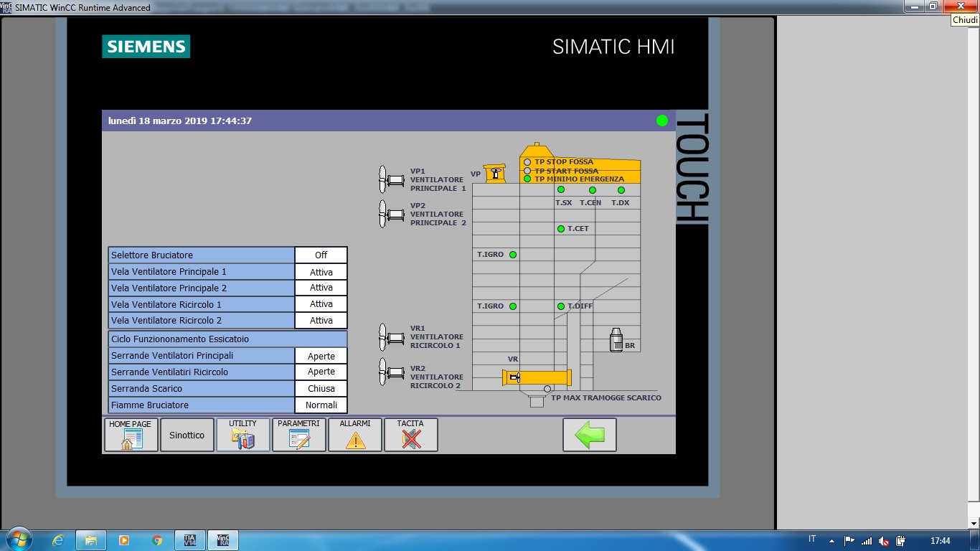Click the Selettore Bruciatore Off value
980x551 pixels.
pyautogui.click(x=321, y=255)
